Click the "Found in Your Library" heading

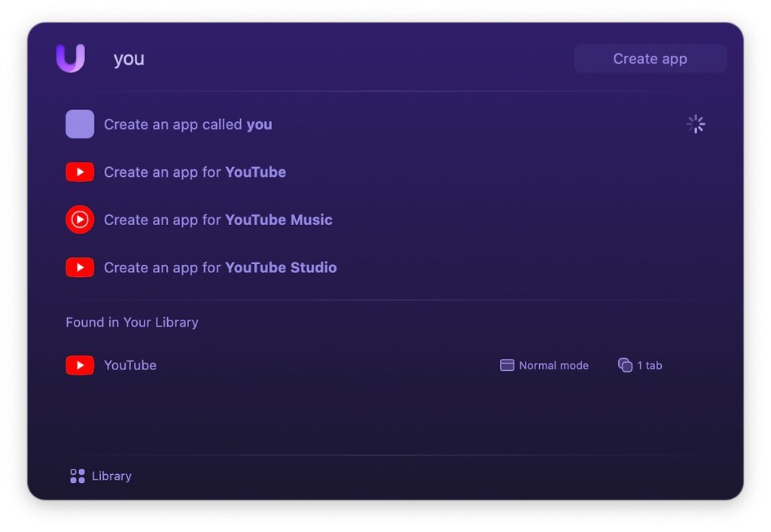(132, 322)
